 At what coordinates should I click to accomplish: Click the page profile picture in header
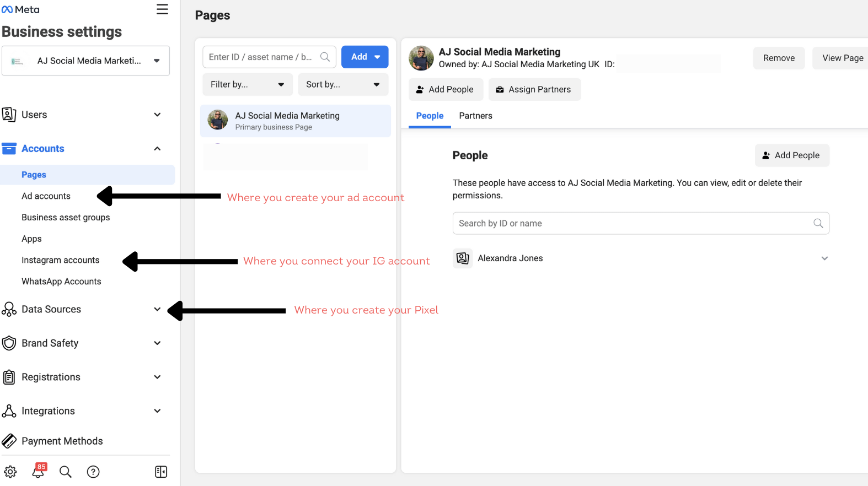click(421, 58)
